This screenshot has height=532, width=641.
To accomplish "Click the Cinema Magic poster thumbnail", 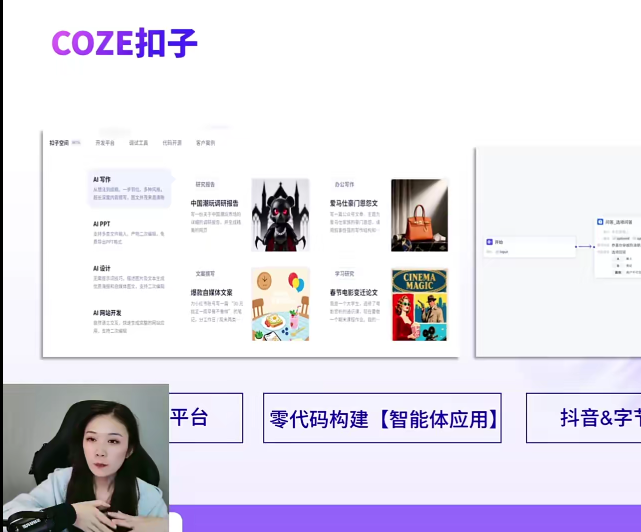I will coord(419,304).
